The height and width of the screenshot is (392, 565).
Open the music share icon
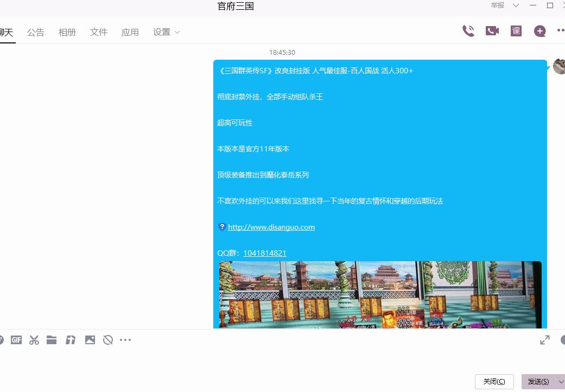point(71,340)
